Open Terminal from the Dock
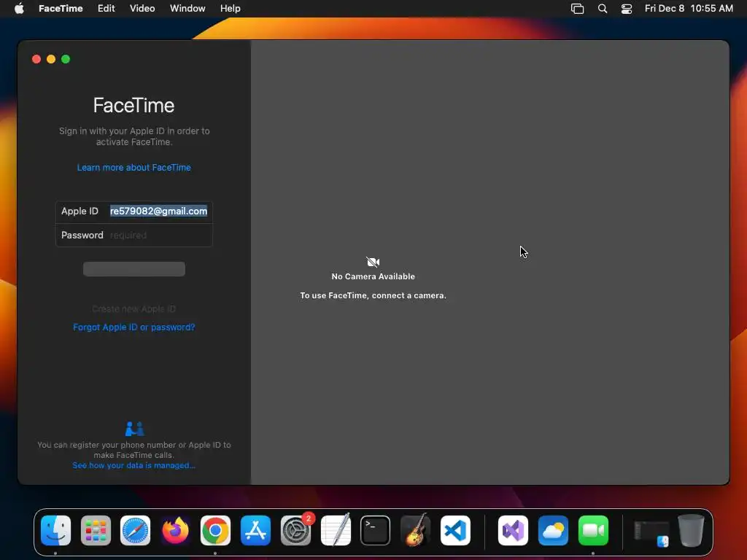 click(x=376, y=531)
